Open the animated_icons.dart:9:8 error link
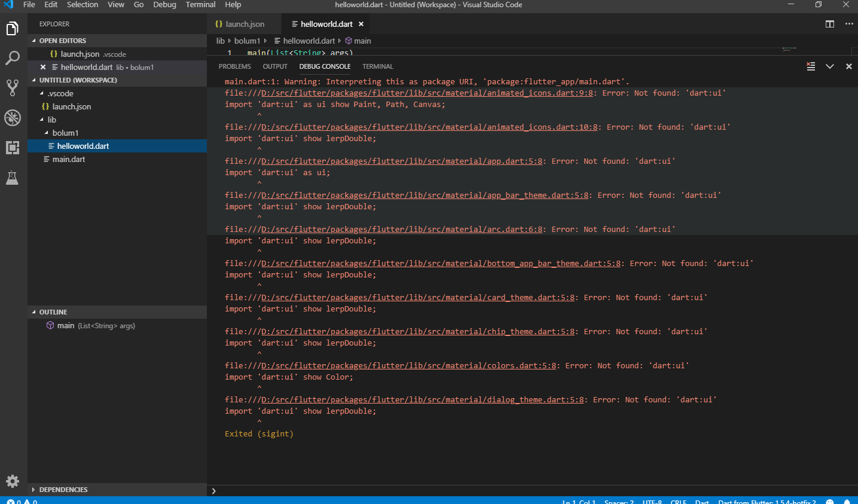The image size is (858, 504). point(428,93)
